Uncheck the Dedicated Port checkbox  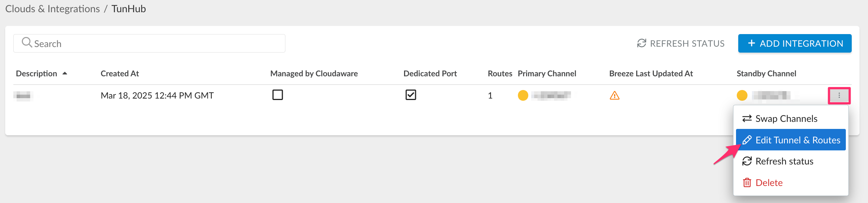411,95
